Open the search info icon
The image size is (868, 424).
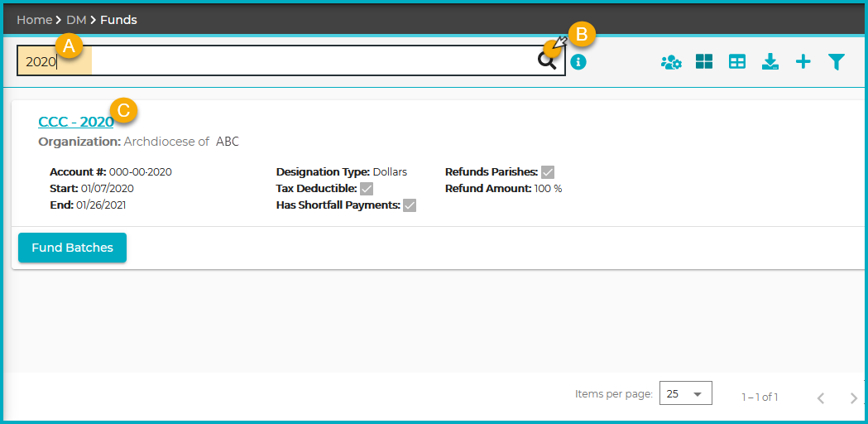(x=578, y=61)
